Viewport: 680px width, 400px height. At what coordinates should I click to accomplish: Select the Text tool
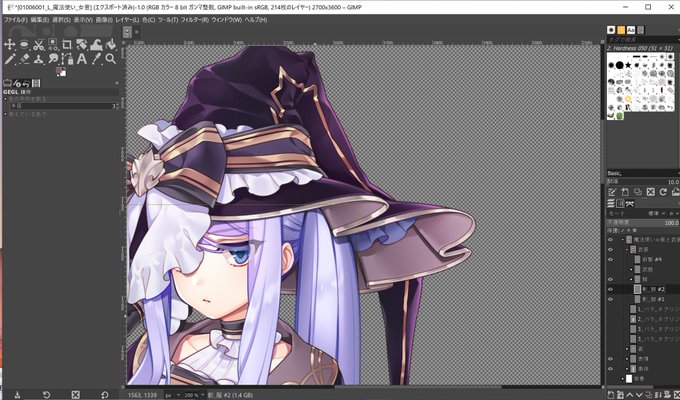coord(82,59)
